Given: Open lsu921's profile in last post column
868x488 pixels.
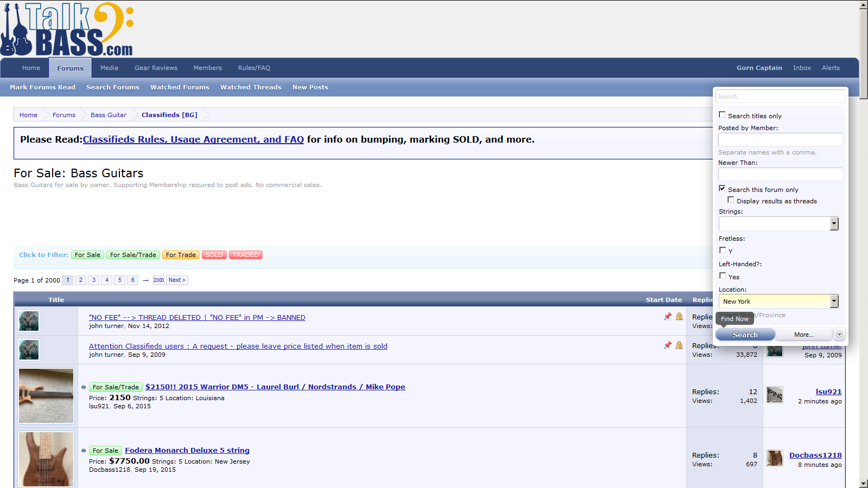Looking at the screenshot, I should 828,391.
